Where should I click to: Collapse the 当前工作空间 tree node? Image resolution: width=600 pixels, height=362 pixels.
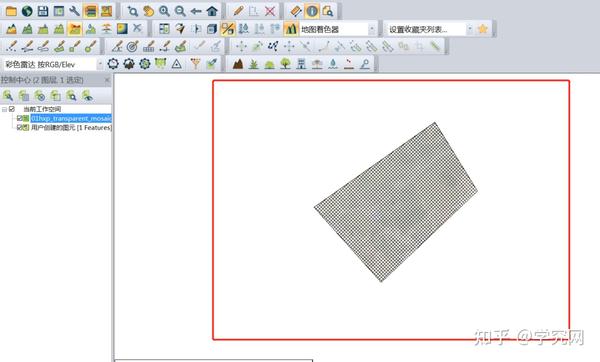pos(4,109)
